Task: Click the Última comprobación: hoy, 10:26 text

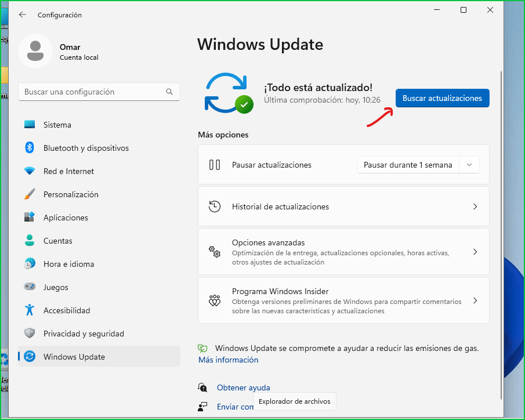Action: [x=322, y=100]
